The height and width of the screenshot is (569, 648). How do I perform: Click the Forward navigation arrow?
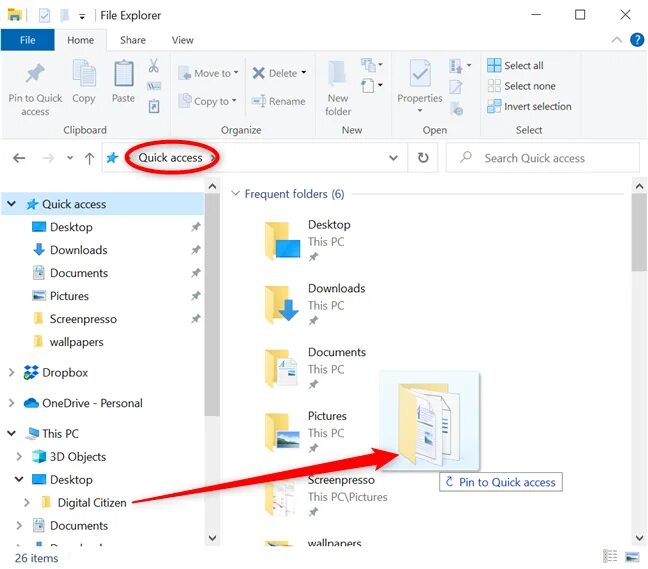tap(48, 157)
